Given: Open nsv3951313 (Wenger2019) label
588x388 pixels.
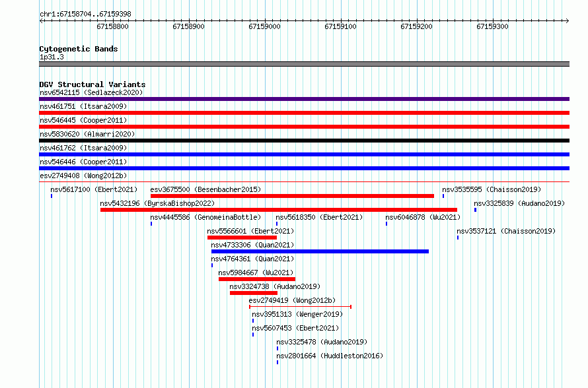Looking at the screenshot, I should 297,314.
